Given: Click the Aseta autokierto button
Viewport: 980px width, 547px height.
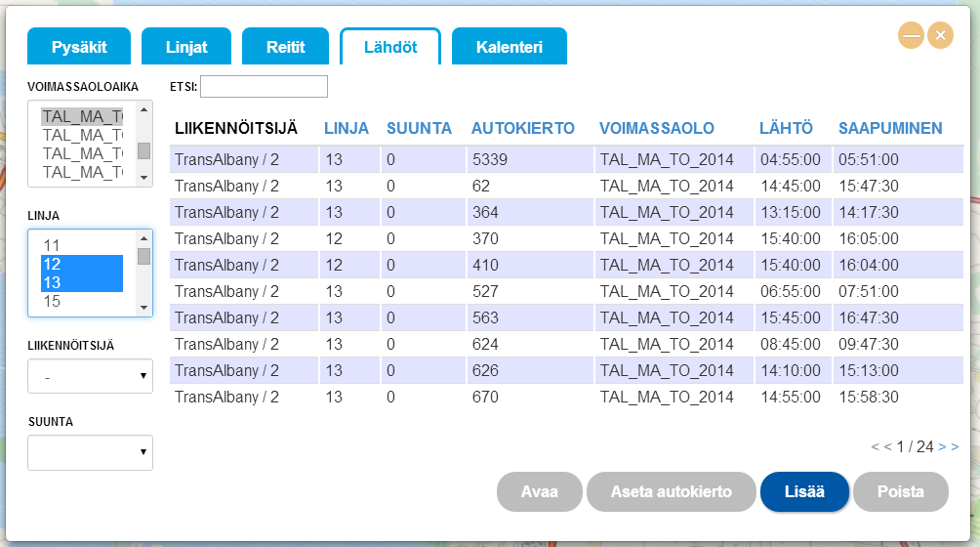Looking at the screenshot, I should [672, 491].
